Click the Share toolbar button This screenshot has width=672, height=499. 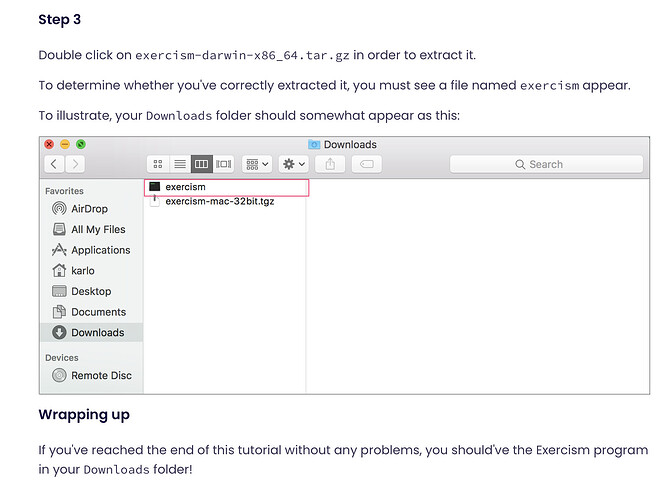[x=330, y=164]
